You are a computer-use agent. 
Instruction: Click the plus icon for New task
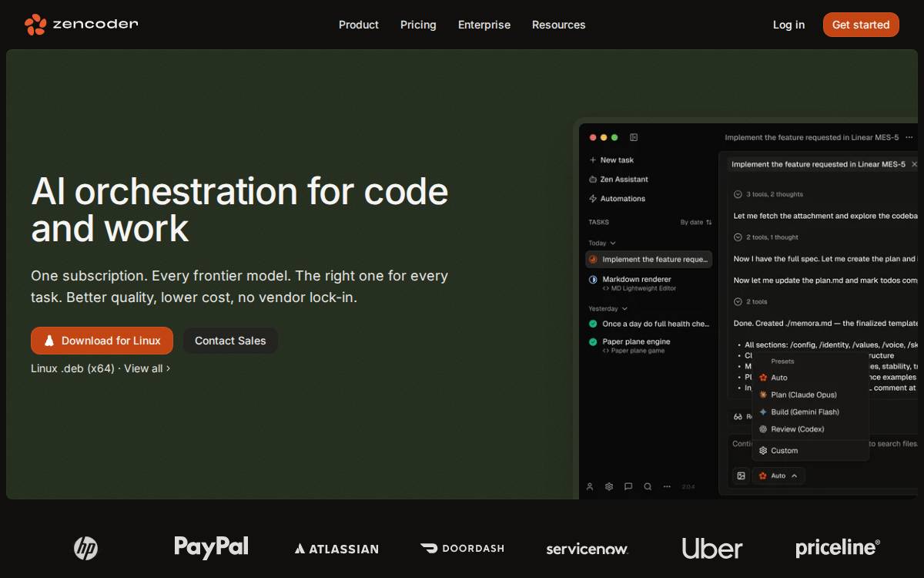(593, 160)
